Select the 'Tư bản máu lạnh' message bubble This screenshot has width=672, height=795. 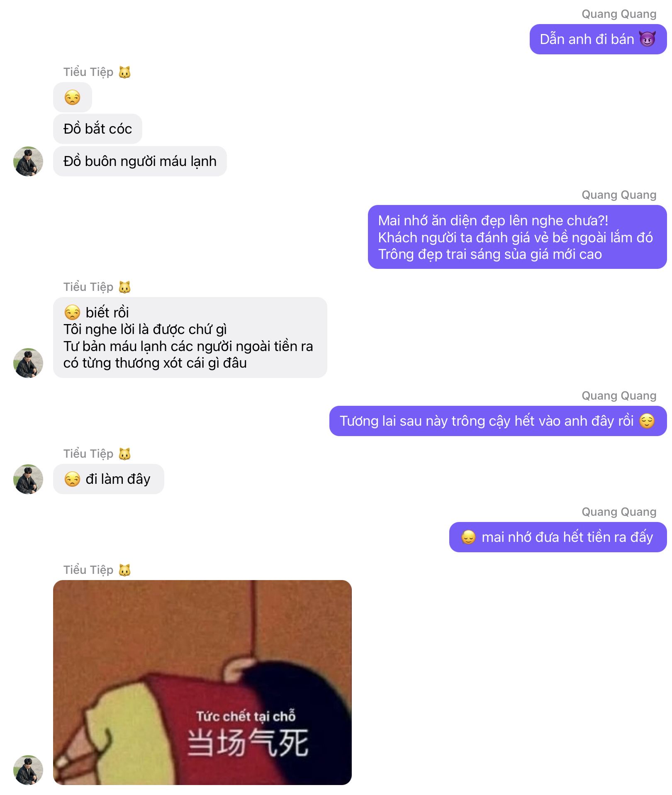(x=190, y=337)
